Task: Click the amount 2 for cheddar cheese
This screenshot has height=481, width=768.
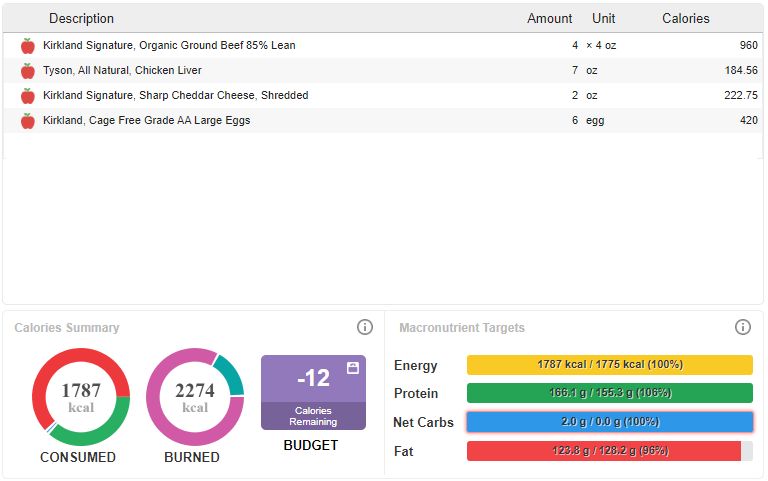Action: coord(575,96)
